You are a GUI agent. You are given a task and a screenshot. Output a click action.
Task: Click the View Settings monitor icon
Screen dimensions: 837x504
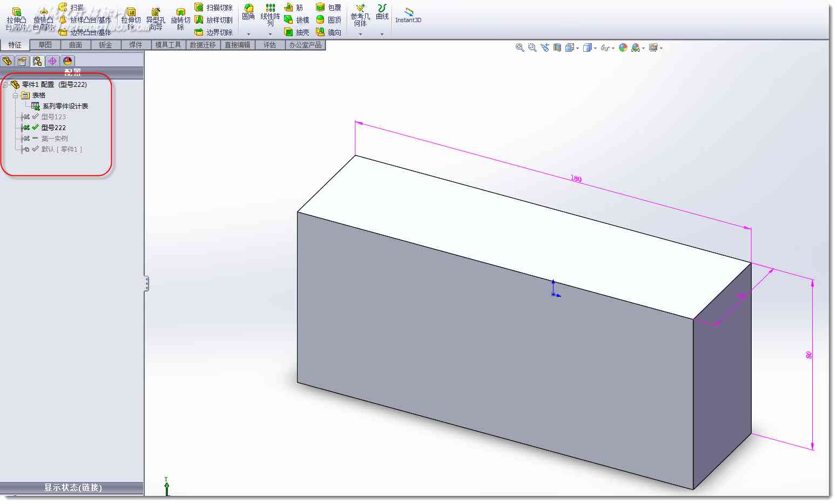coord(653,47)
